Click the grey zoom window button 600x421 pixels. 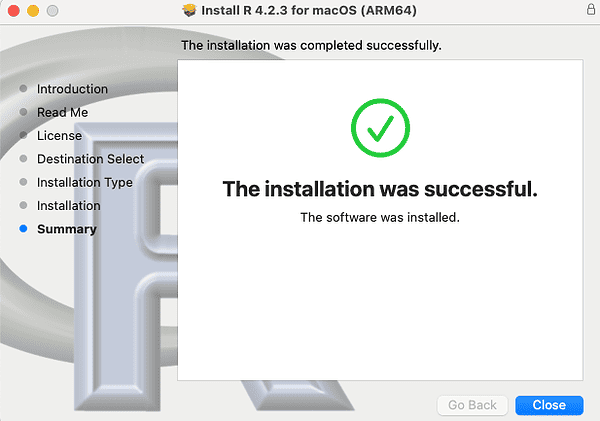coord(51,10)
